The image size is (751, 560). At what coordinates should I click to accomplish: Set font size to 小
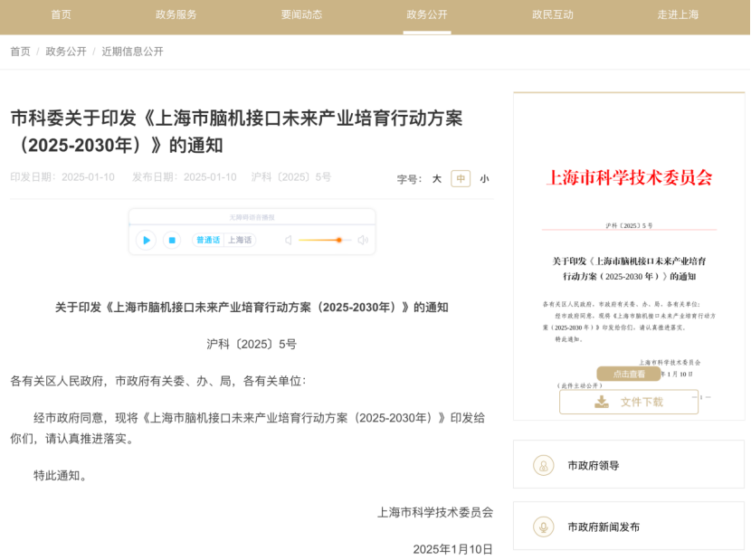(484, 179)
